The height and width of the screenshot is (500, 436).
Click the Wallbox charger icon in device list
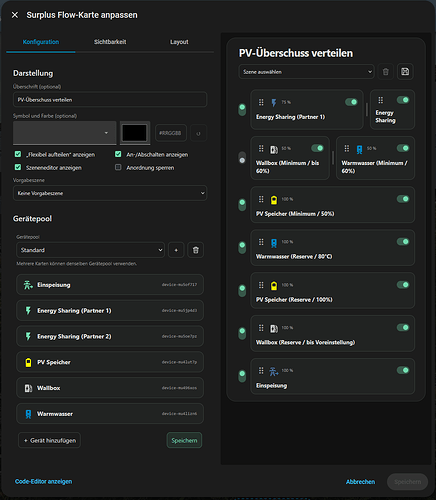(x=28, y=388)
